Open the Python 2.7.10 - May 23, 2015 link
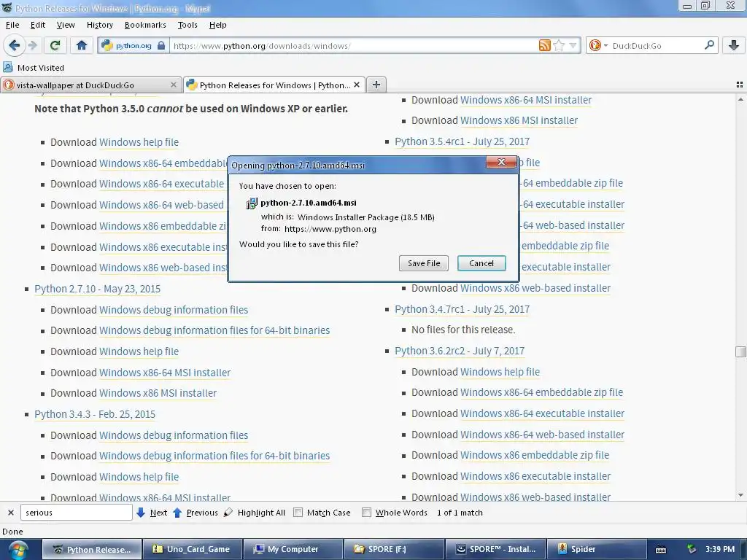 (97, 289)
